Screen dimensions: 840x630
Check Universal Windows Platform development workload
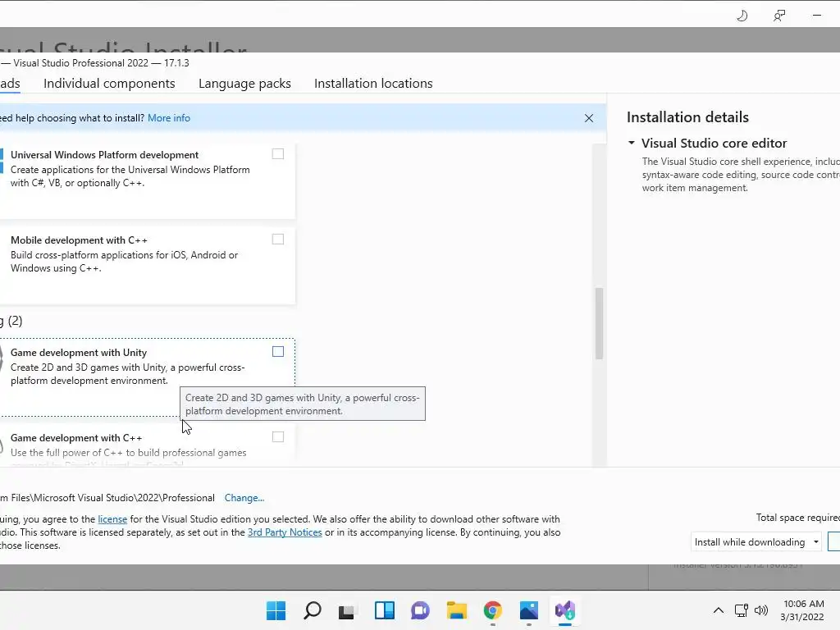[278, 154]
